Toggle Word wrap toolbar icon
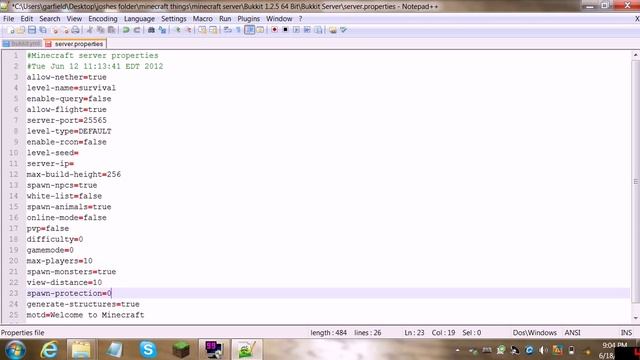 pos(228,30)
